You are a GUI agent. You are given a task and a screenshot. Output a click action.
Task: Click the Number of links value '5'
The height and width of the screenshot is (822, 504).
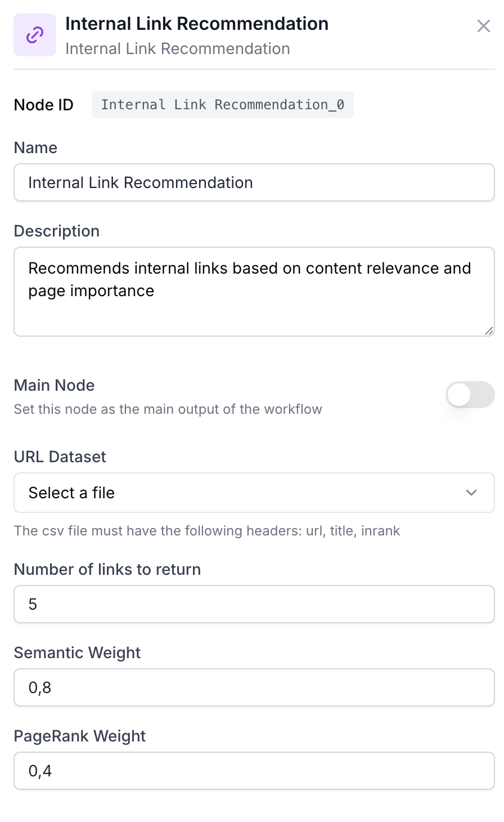pos(254,604)
